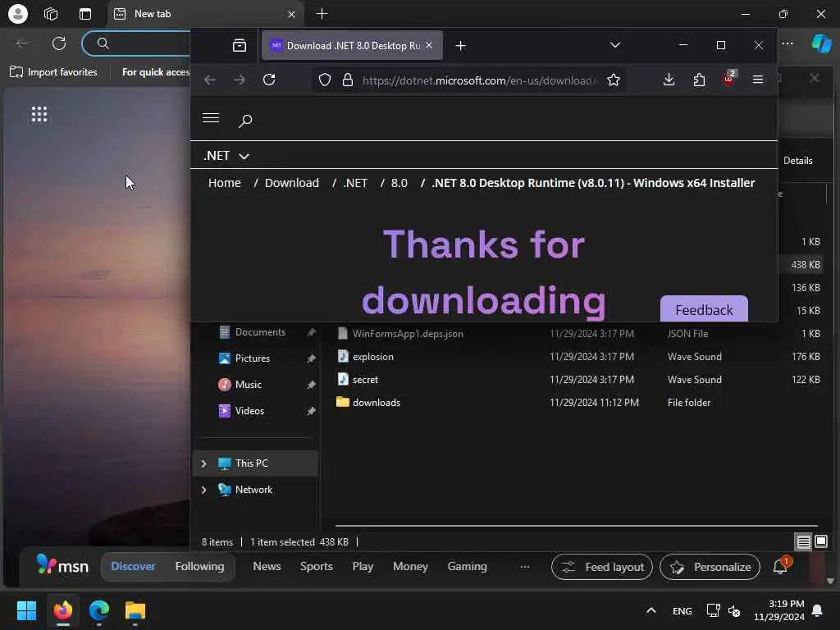This screenshot has width=840, height=630.
Task: Open the News category
Action: tap(267, 566)
